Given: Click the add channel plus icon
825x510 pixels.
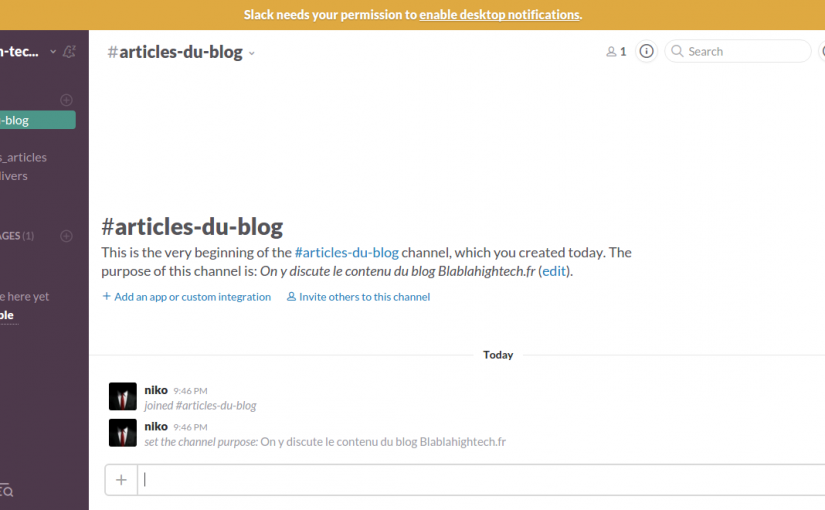Looking at the screenshot, I should pyautogui.click(x=66, y=99).
